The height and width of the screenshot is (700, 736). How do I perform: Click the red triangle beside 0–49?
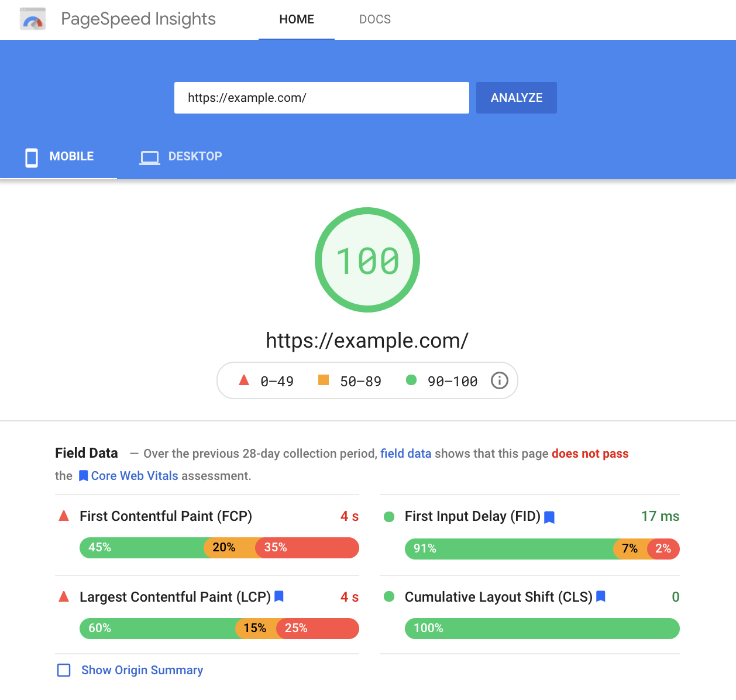click(x=244, y=380)
